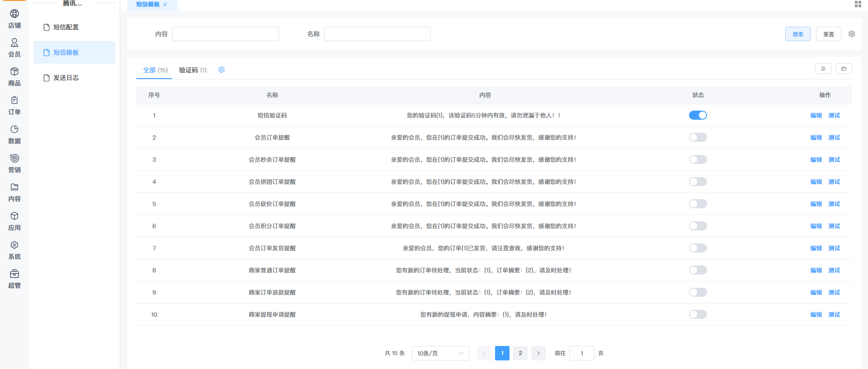
Task: Go to next page arrow
Action: (x=538, y=353)
